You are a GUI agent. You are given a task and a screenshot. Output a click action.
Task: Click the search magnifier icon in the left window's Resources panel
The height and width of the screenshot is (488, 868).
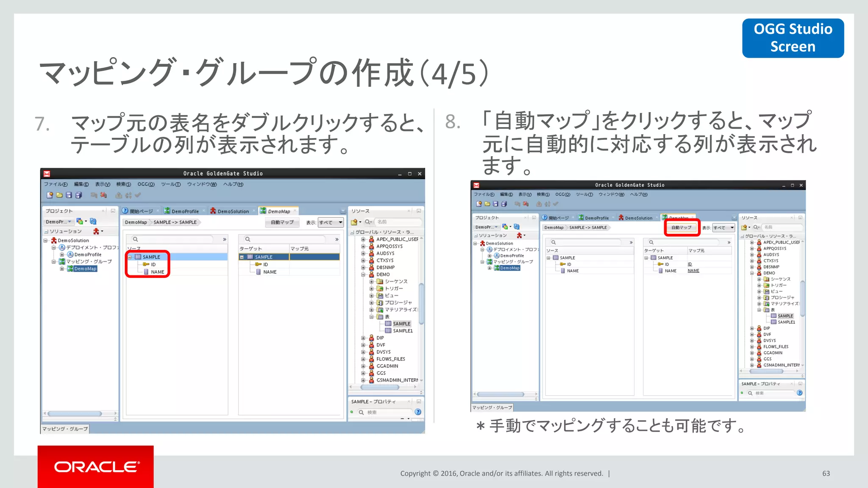(367, 222)
